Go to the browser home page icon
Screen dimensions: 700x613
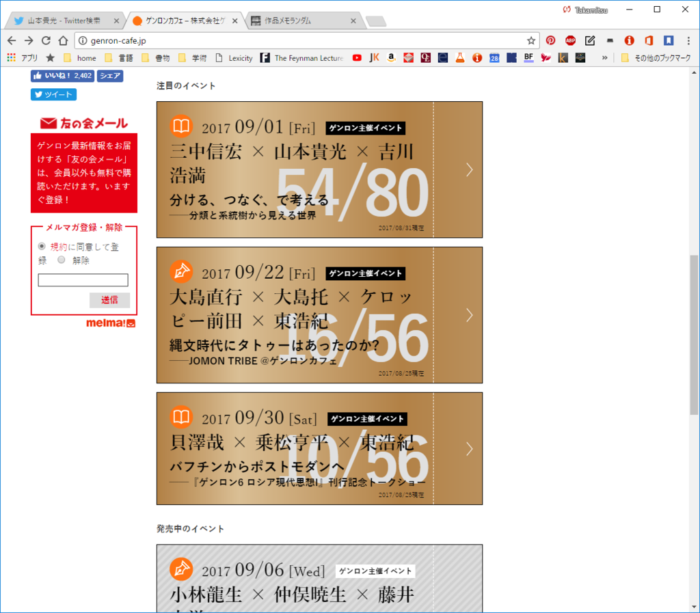click(x=63, y=40)
